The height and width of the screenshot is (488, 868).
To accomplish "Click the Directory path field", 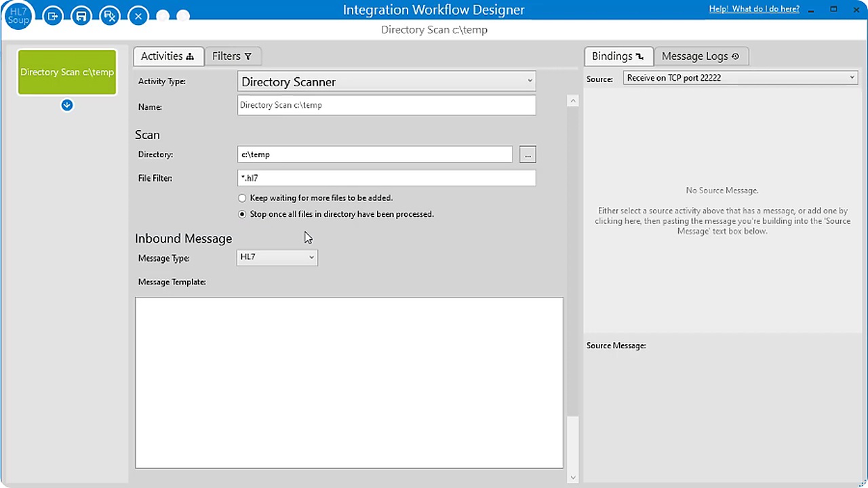I will [x=375, y=155].
